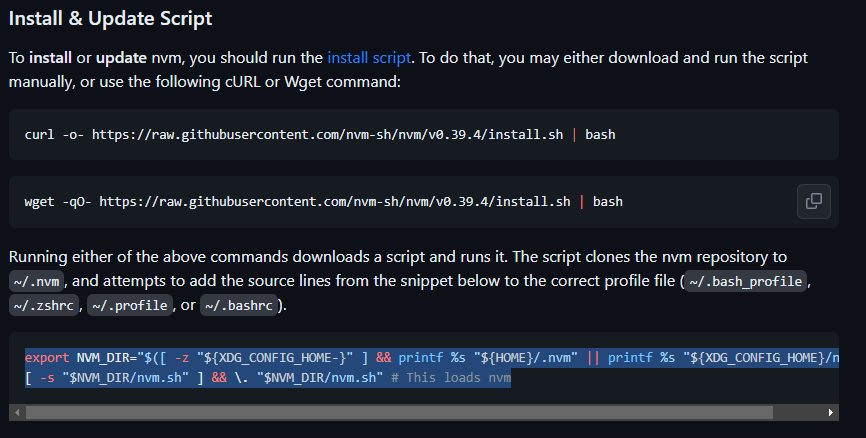
Task: Click the 'wget' word in second command
Action: point(40,202)
